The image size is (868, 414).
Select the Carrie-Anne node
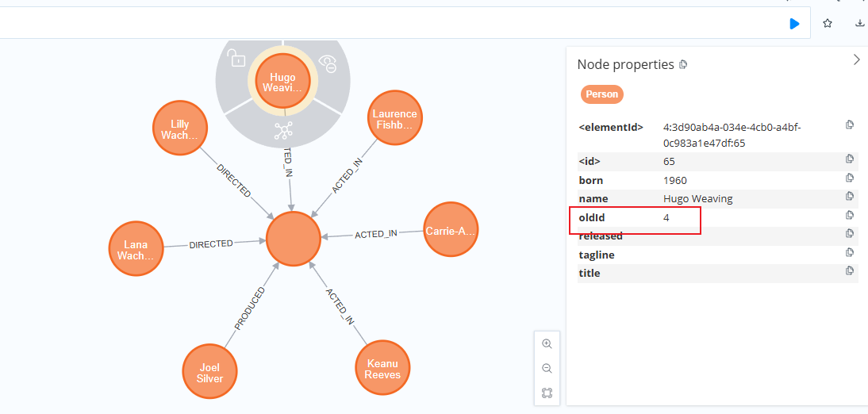[x=450, y=230]
